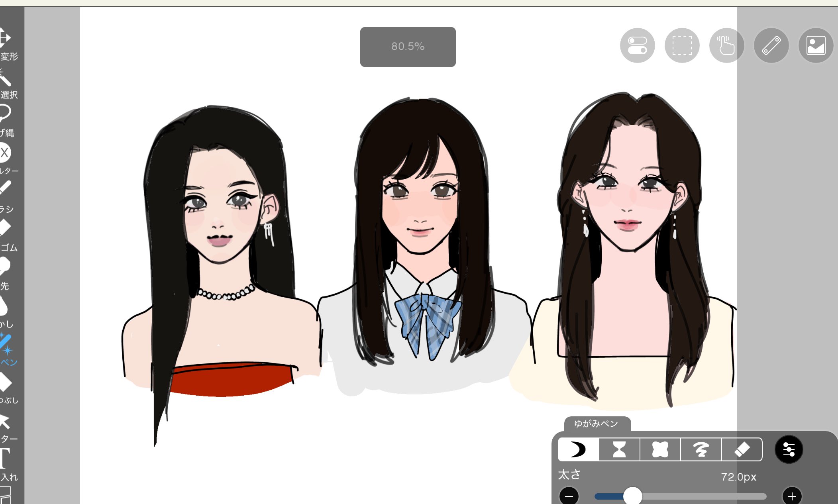Open the image material picker

click(x=816, y=45)
